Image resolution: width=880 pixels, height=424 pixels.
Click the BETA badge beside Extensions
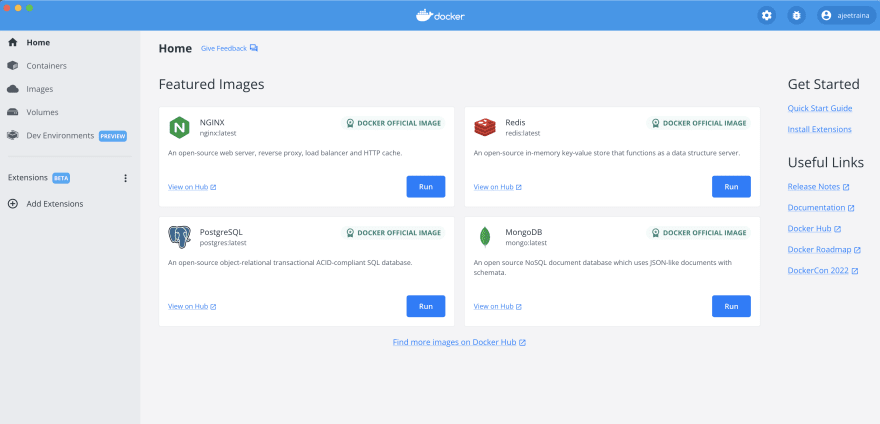coord(61,178)
